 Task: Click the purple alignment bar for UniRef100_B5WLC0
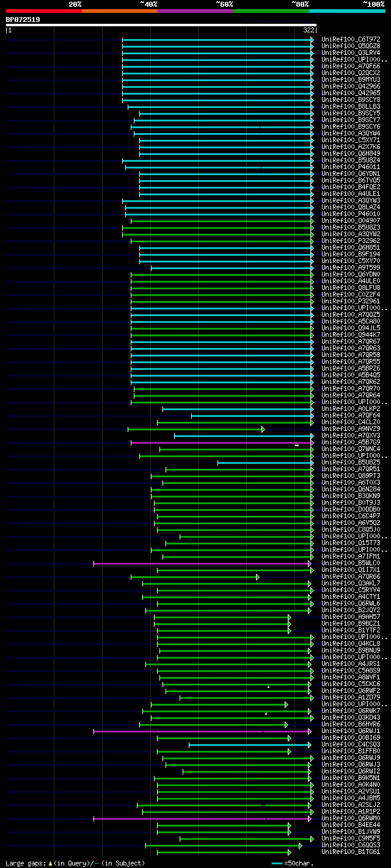click(202, 563)
